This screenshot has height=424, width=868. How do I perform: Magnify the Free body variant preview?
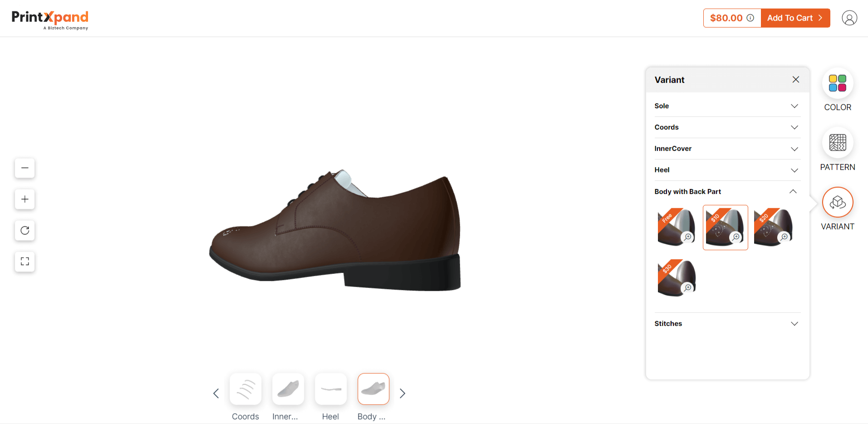click(x=688, y=237)
